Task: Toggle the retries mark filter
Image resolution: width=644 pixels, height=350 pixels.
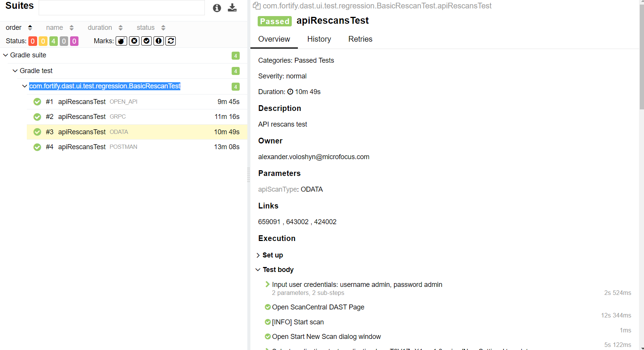Action: [x=171, y=41]
